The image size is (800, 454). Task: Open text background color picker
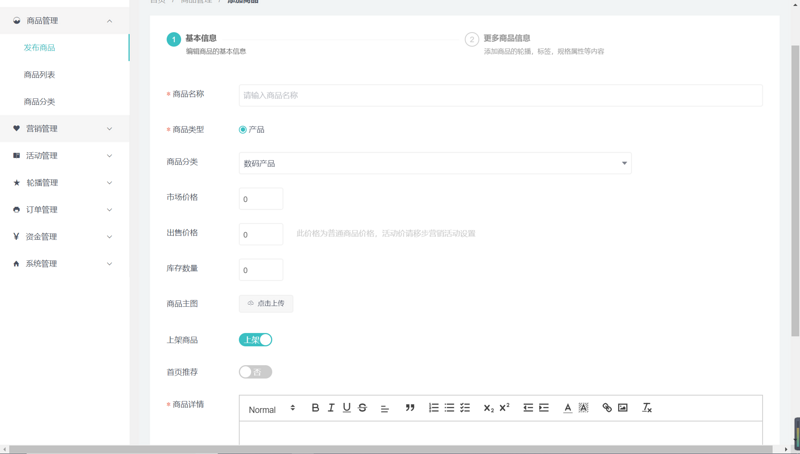(x=583, y=408)
